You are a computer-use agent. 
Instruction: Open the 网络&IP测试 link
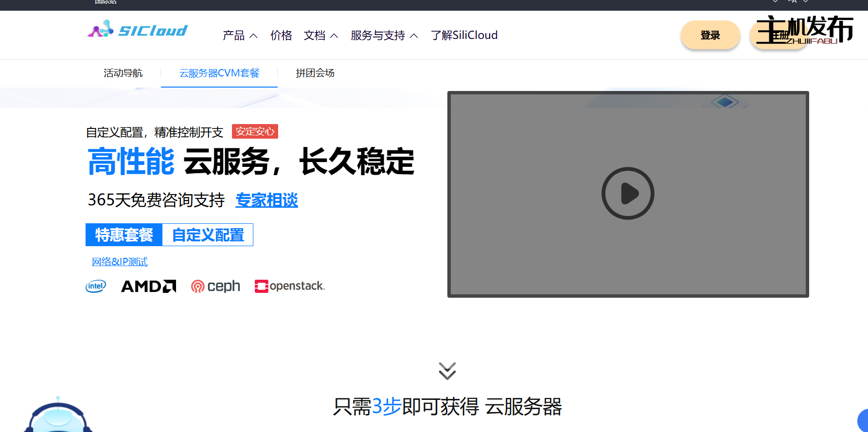click(x=120, y=262)
